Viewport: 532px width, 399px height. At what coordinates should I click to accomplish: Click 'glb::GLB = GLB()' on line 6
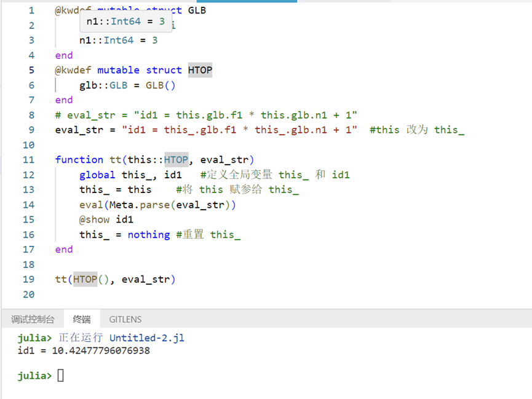[x=127, y=85]
